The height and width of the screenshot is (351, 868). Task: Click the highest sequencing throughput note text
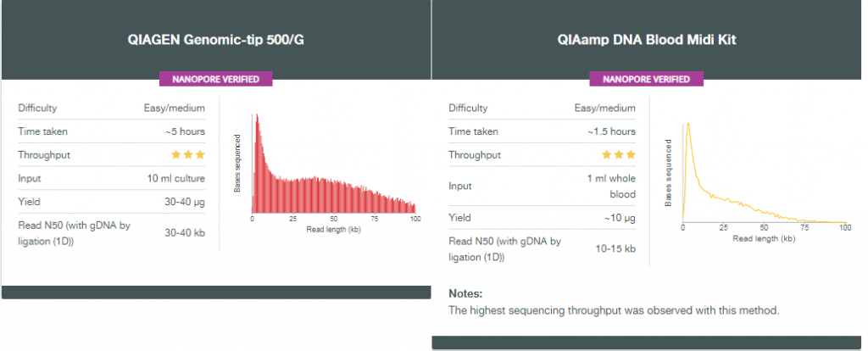tap(613, 310)
